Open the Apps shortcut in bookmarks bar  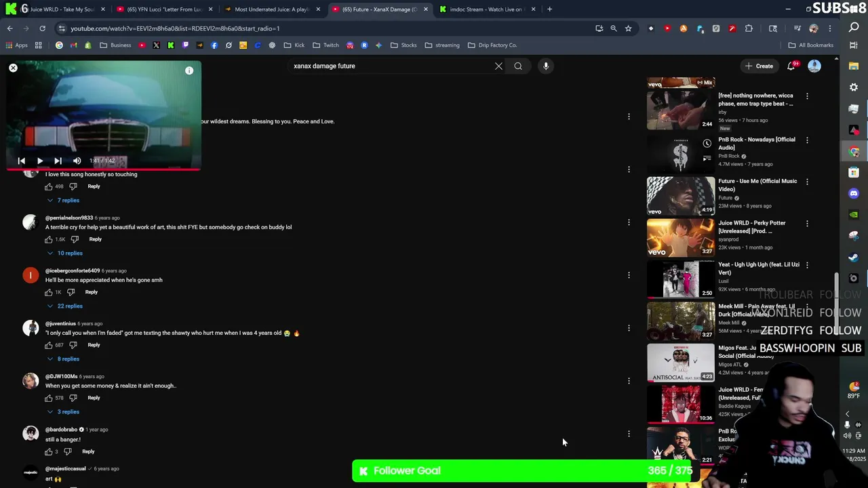[16, 45]
